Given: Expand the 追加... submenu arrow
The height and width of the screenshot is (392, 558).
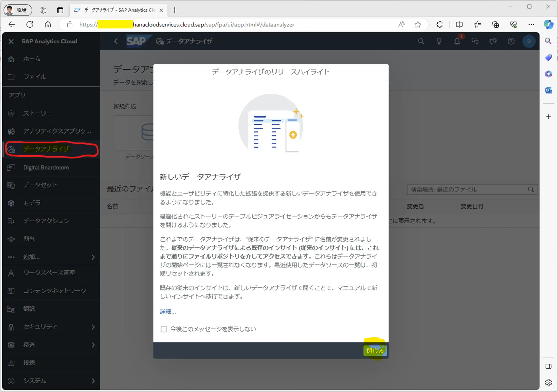Looking at the screenshot, I should point(93,257).
